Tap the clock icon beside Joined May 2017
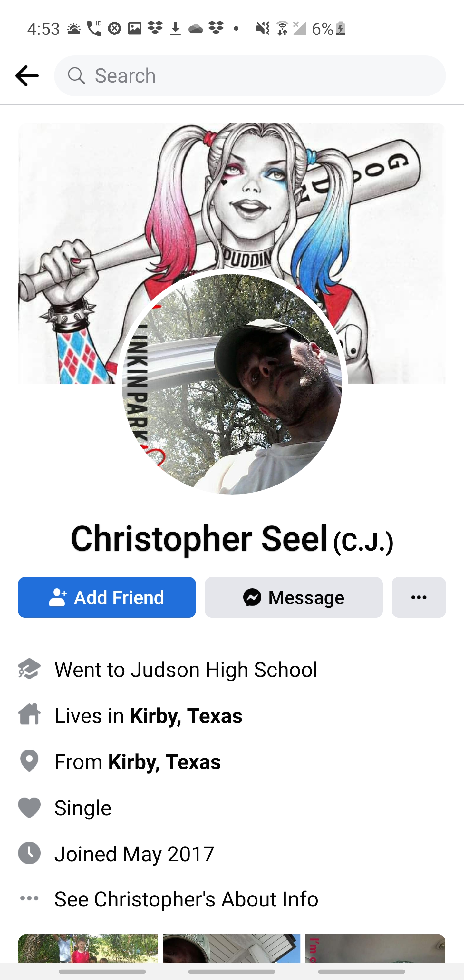Viewport: 464px width, 980px height. (x=29, y=853)
